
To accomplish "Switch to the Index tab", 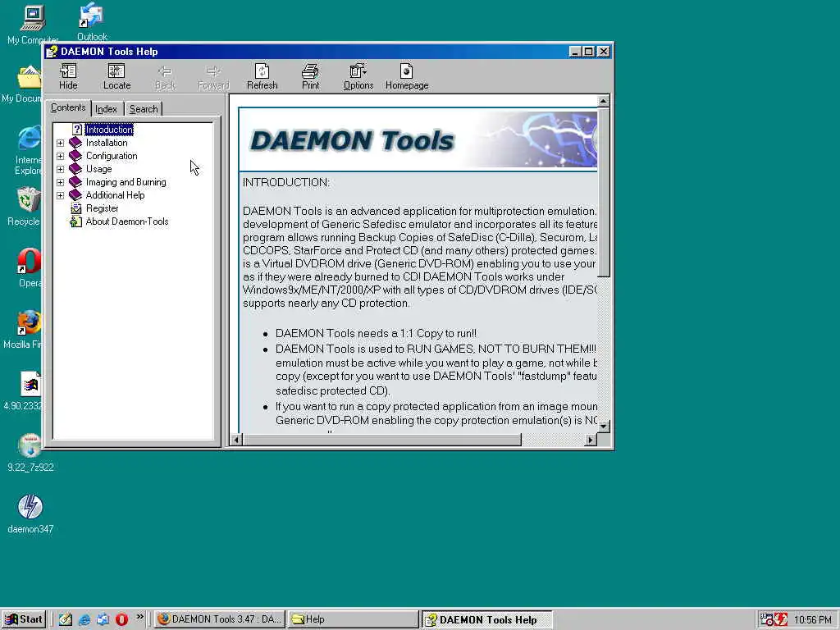I will (x=106, y=109).
